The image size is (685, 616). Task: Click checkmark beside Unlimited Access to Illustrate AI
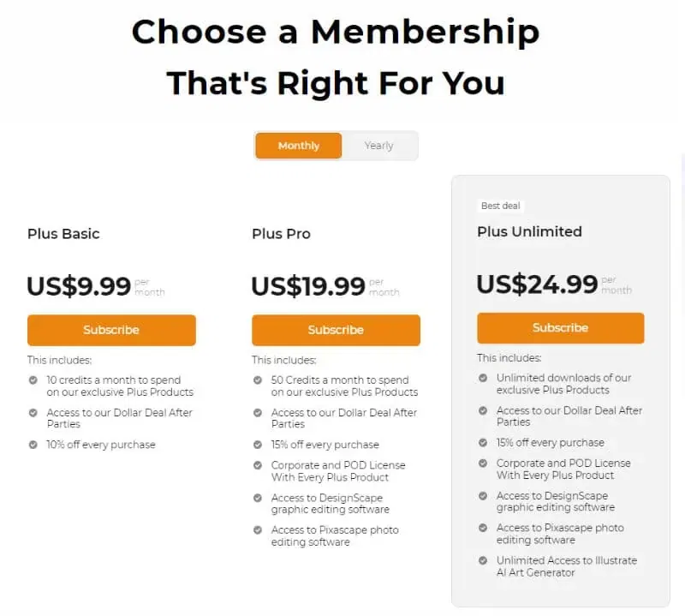coord(482,561)
